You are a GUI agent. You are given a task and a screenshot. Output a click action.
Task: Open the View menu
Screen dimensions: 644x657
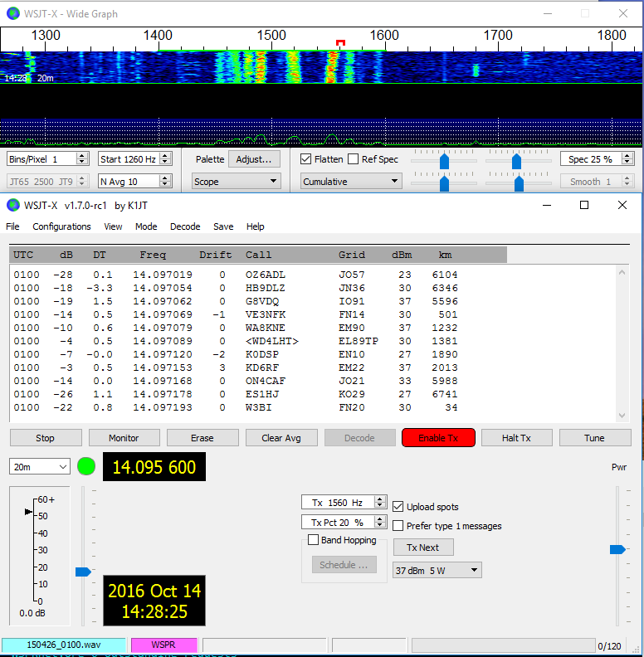[x=113, y=226]
